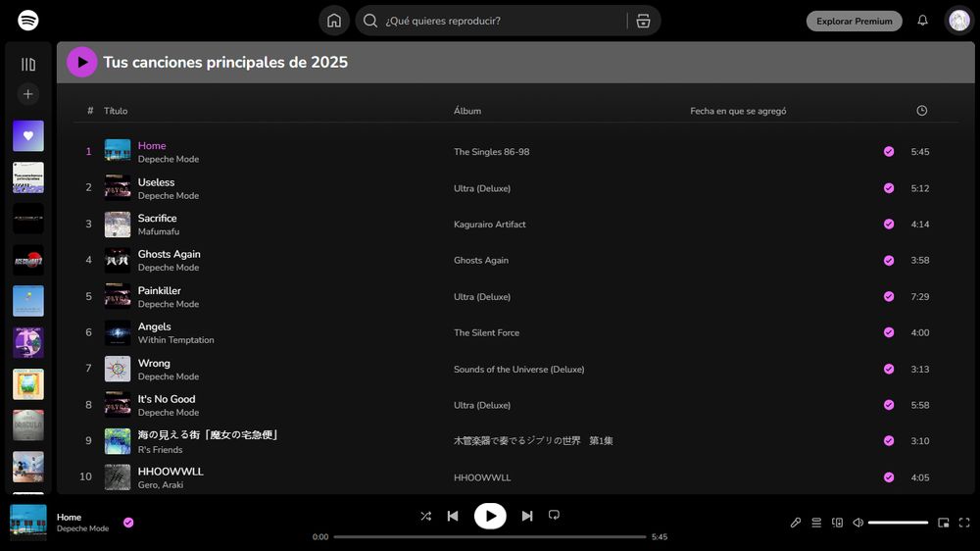
Task: Skip to previous track
Action: 453,516
